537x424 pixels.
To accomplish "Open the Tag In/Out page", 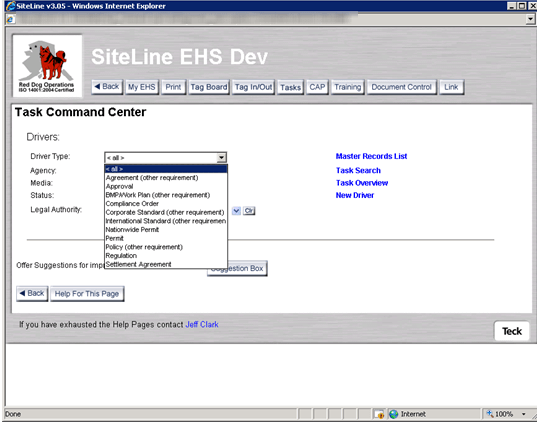I will click(x=253, y=87).
